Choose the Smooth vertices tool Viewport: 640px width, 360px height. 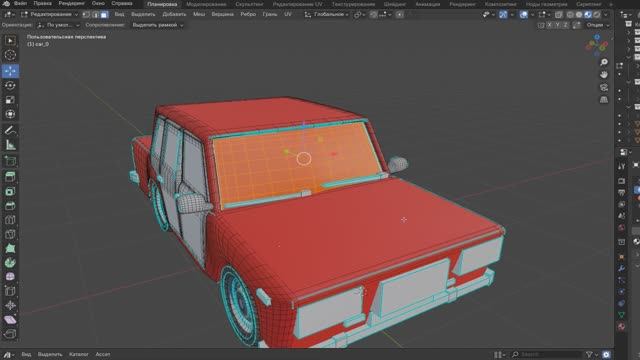(10, 277)
